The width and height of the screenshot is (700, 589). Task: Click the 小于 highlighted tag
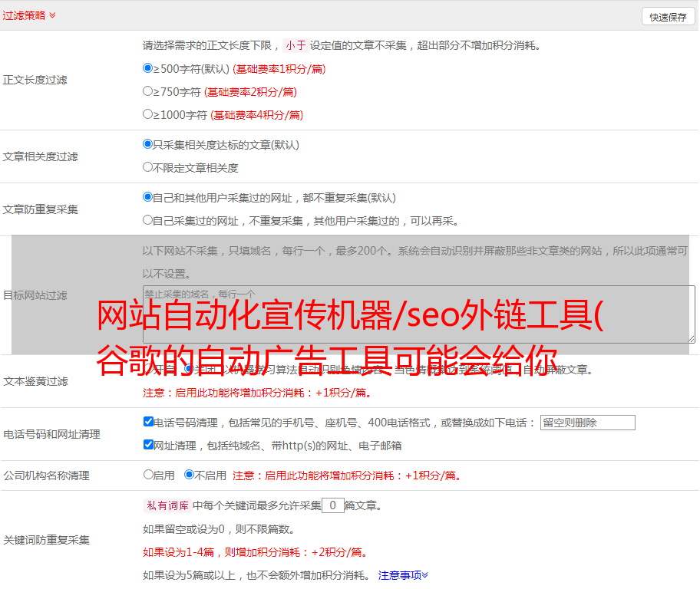pyautogui.click(x=296, y=45)
